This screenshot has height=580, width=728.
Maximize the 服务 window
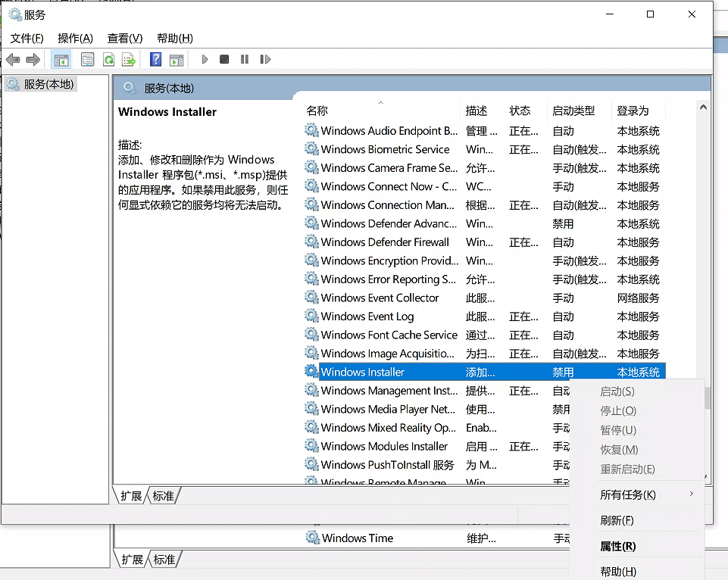(651, 14)
